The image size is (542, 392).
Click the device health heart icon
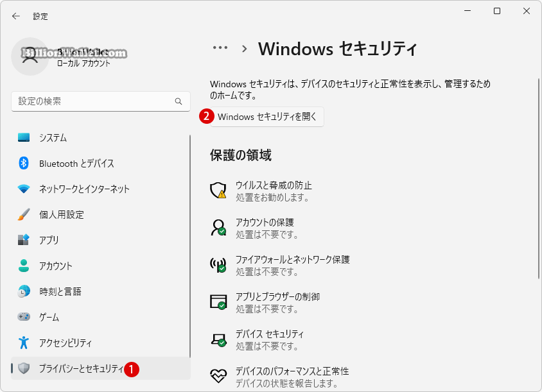pos(218,376)
